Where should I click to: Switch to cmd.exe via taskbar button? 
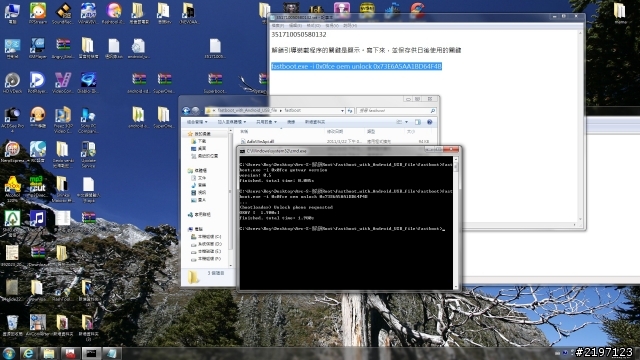91,353
